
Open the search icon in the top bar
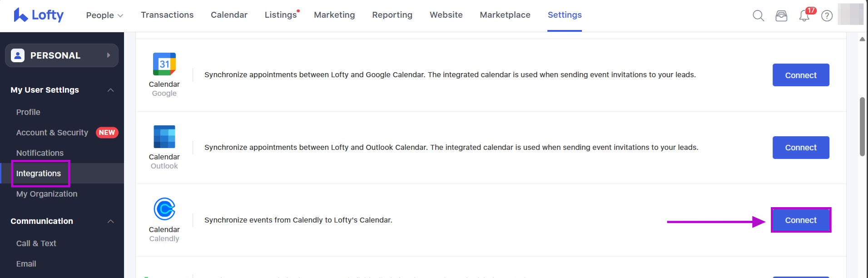click(x=758, y=15)
